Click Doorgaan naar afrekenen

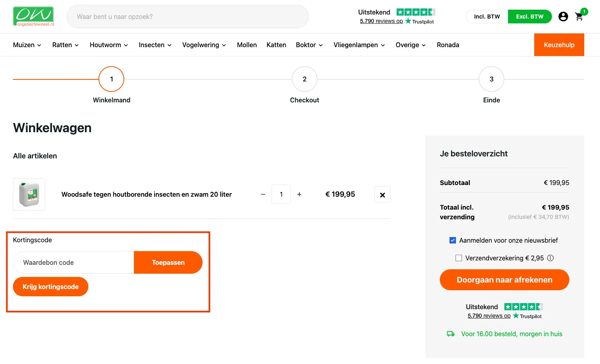(504, 279)
